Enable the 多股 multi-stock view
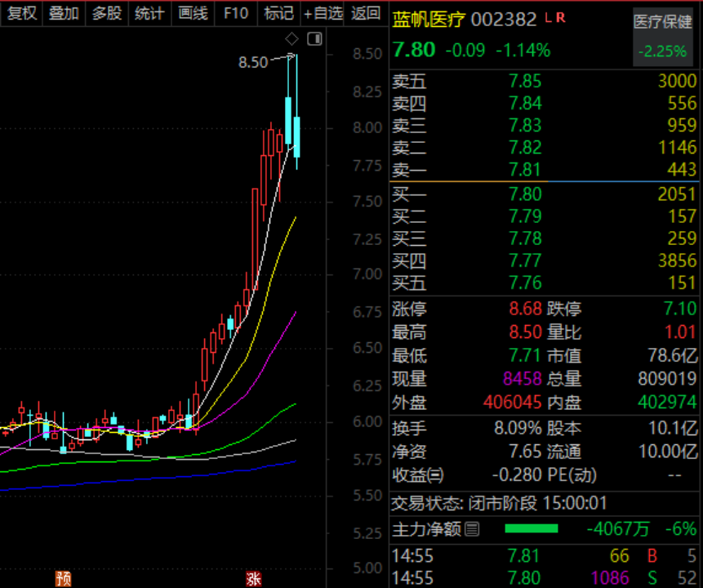This screenshot has height=588, width=703. [106, 13]
